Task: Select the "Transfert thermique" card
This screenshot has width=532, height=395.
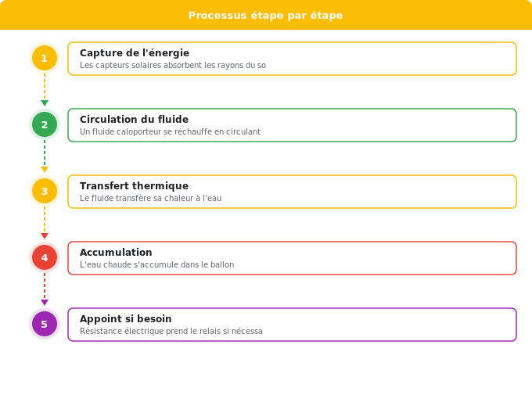Action: tap(292, 192)
